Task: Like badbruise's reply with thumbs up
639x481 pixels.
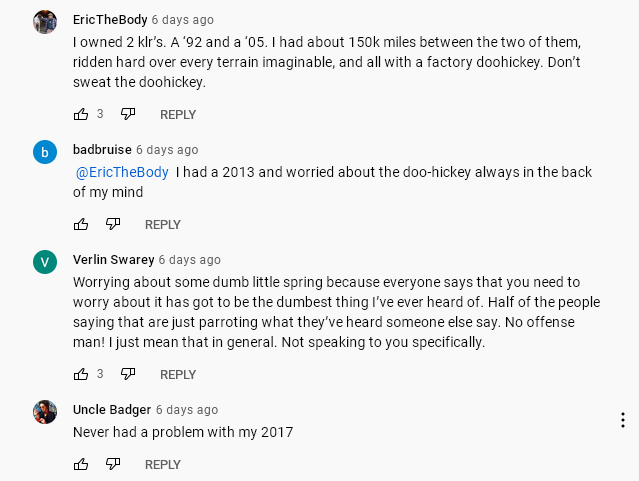Action: click(x=81, y=224)
